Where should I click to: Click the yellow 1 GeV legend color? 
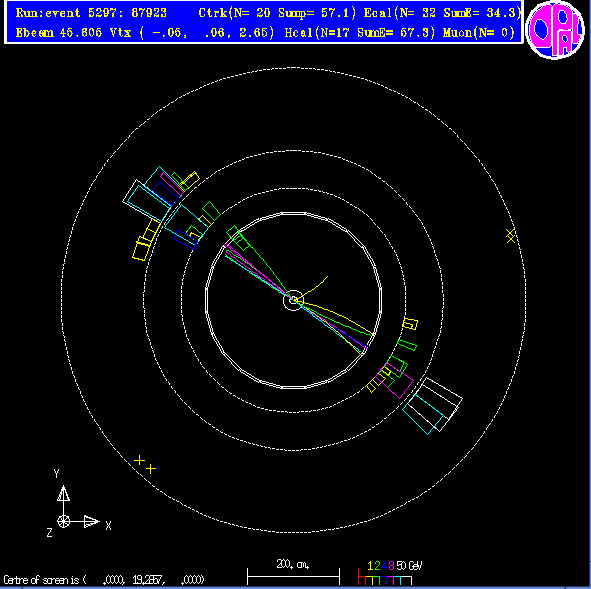coord(370,566)
